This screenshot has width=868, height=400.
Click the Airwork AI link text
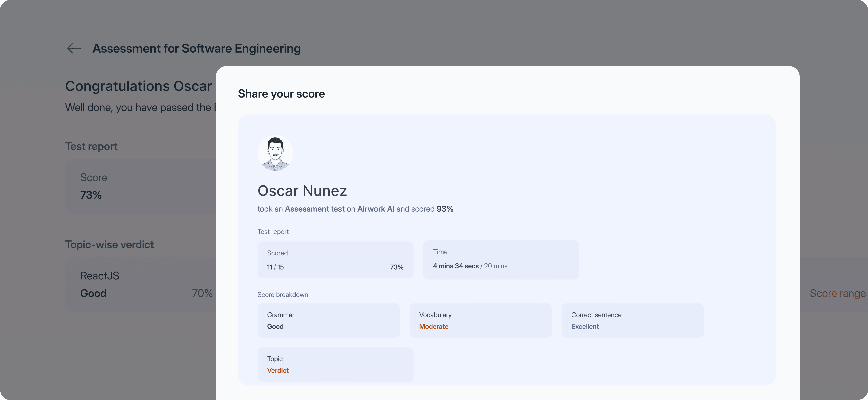[375, 209]
